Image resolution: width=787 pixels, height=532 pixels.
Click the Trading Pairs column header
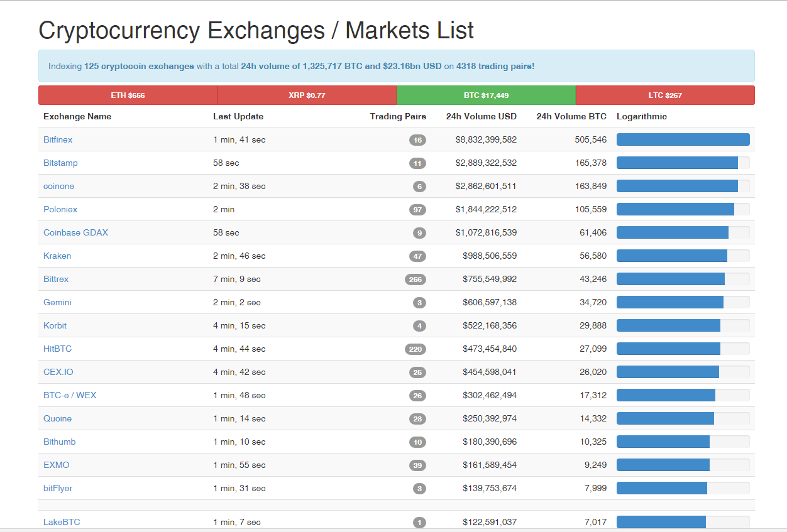tap(397, 116)
